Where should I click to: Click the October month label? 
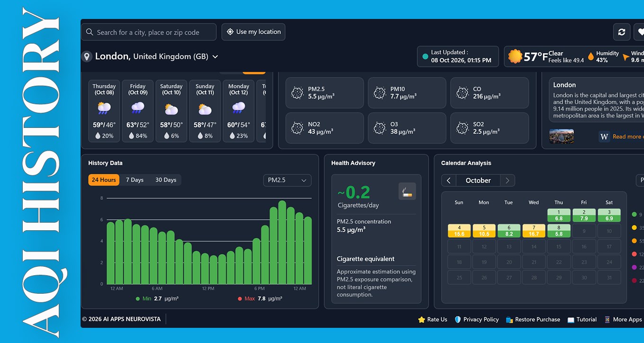pos(478,181)
